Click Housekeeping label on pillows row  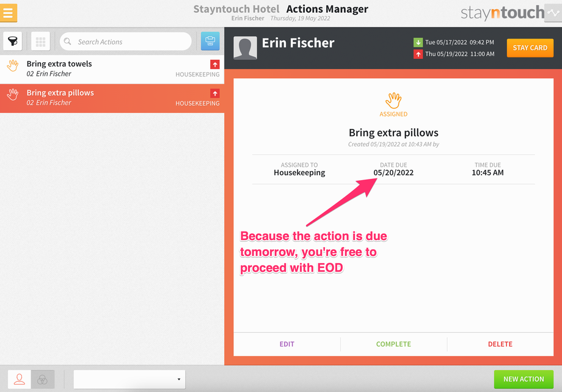[197, 104]
